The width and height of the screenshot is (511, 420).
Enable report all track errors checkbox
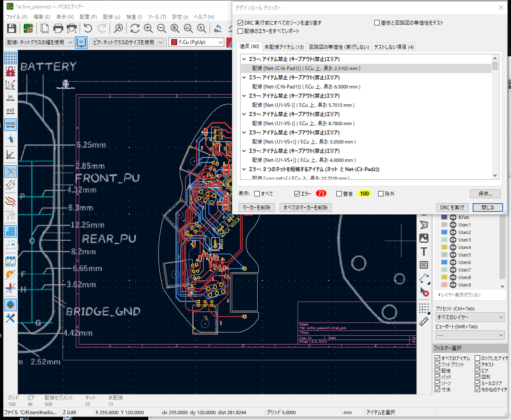241,31
